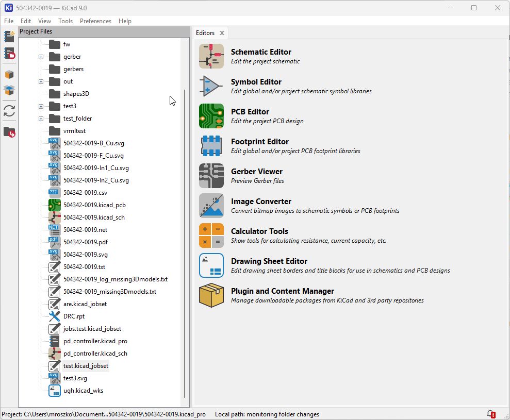Click the project files vertical scrollbar

click(185, 244)
